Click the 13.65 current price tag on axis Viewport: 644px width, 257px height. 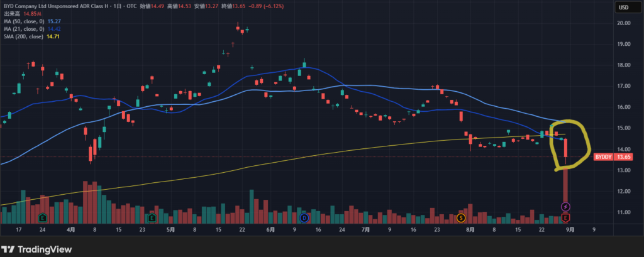[623, 157]
